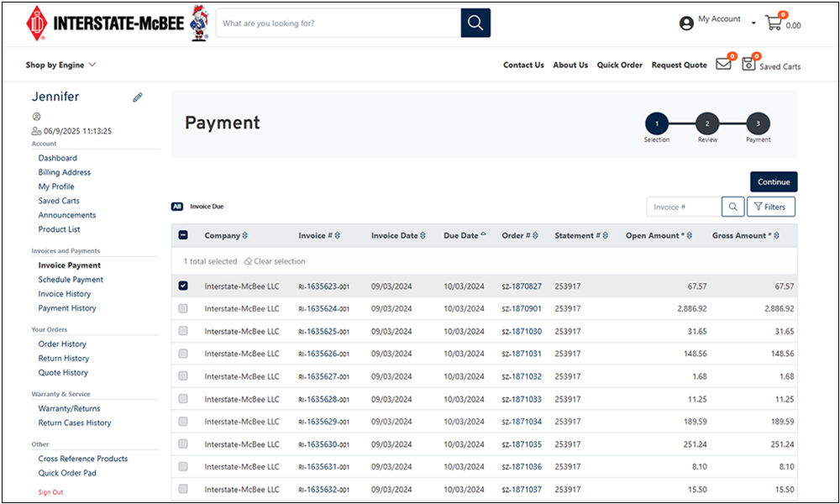Check invoice RI-1635627-001 checkbox
The height and width of the screenshot is (504, 840).
pyautogui.click(x=183, y=376)
